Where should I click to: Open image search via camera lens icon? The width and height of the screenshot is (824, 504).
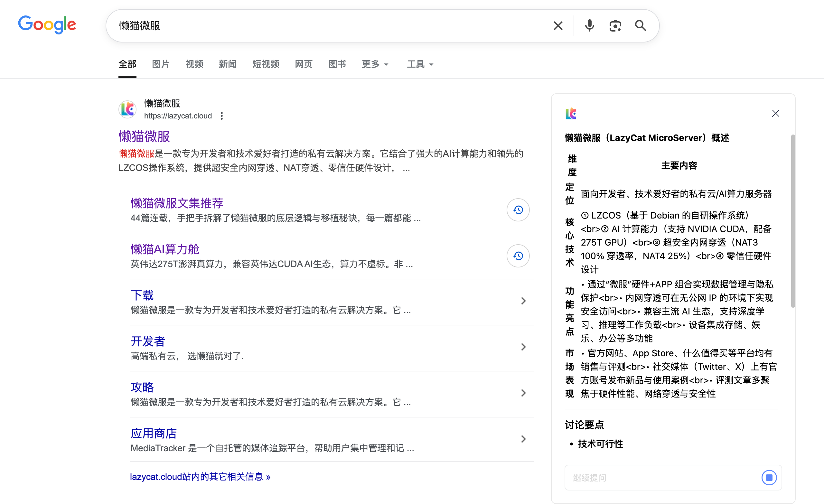(615, 26)
